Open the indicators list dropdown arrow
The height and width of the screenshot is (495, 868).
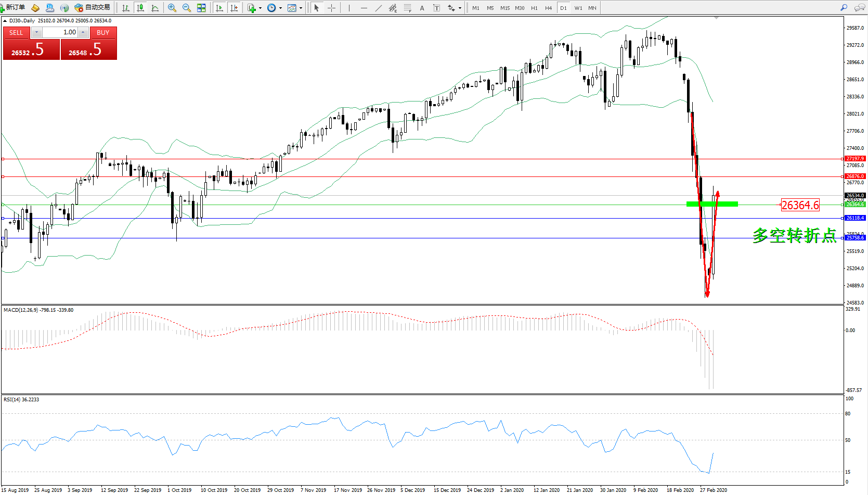tap(260, 8)
